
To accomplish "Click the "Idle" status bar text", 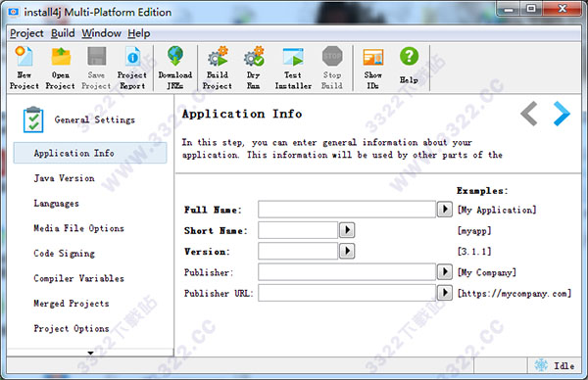I will 564,365.
